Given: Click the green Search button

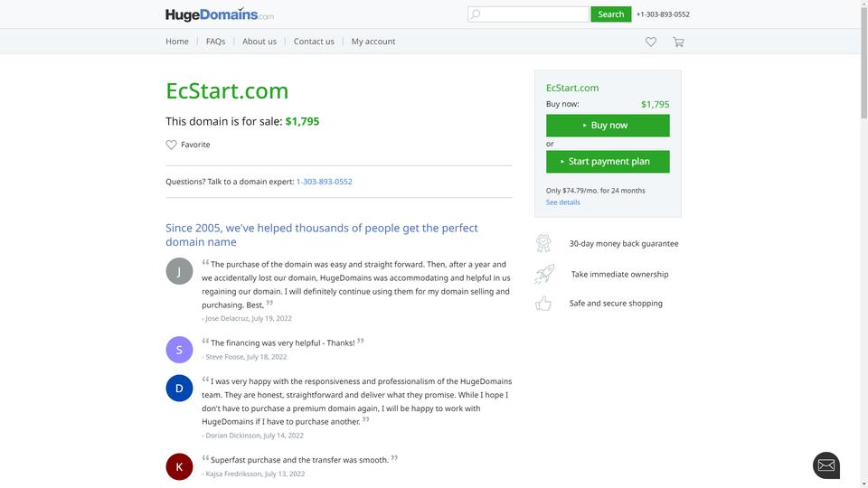Looking at the screenshot, I should coord(610,14).
